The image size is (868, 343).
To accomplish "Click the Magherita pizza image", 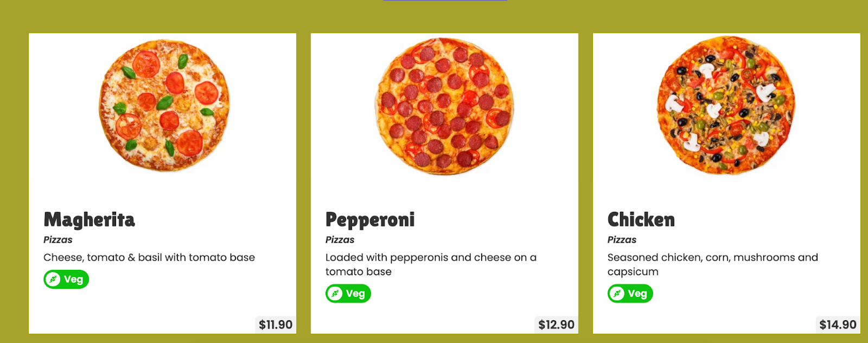I will tap(164, 106).
